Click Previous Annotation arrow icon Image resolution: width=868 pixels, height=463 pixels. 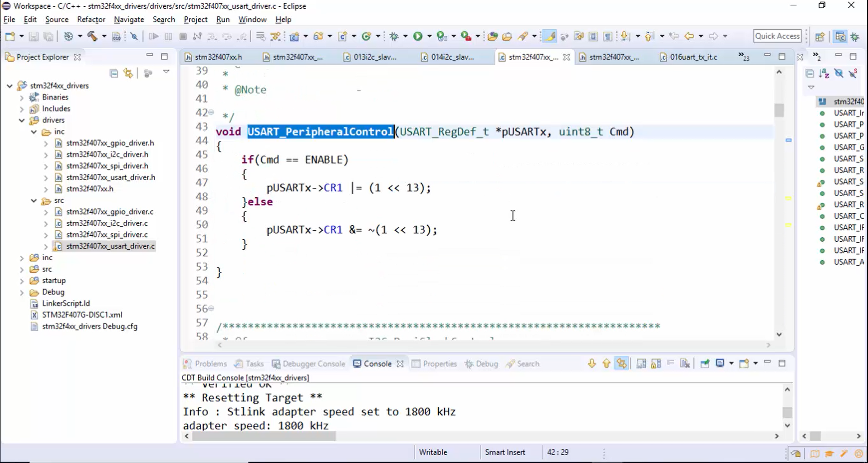649,36
